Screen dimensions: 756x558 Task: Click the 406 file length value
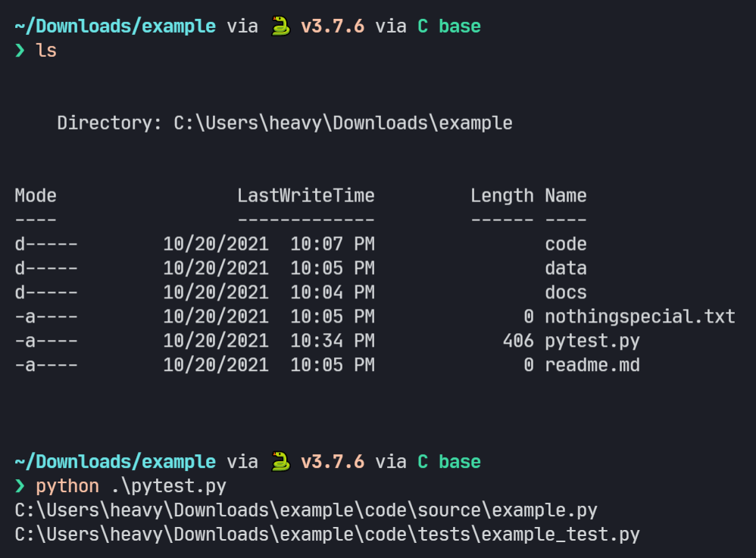click(518, 341)
